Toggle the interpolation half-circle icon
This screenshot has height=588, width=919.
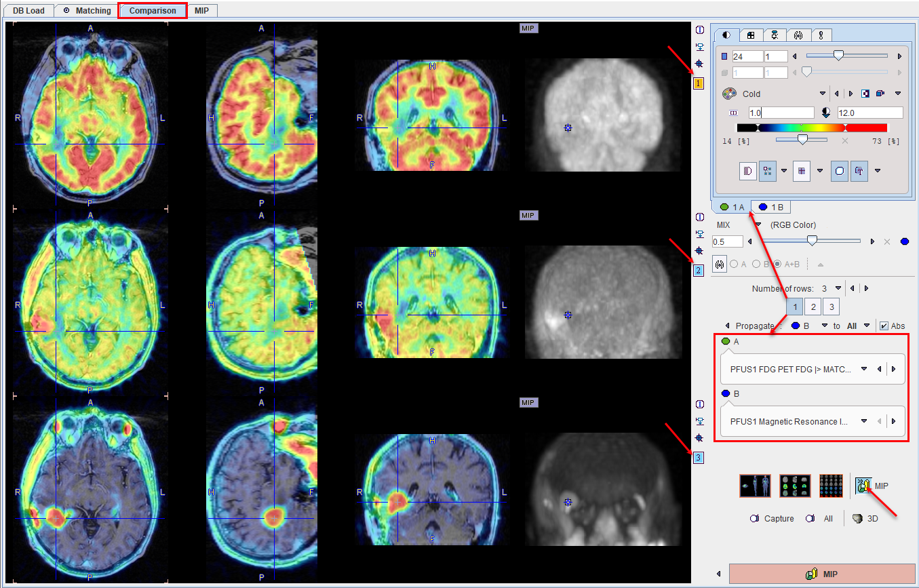click(x=747, y=172)
